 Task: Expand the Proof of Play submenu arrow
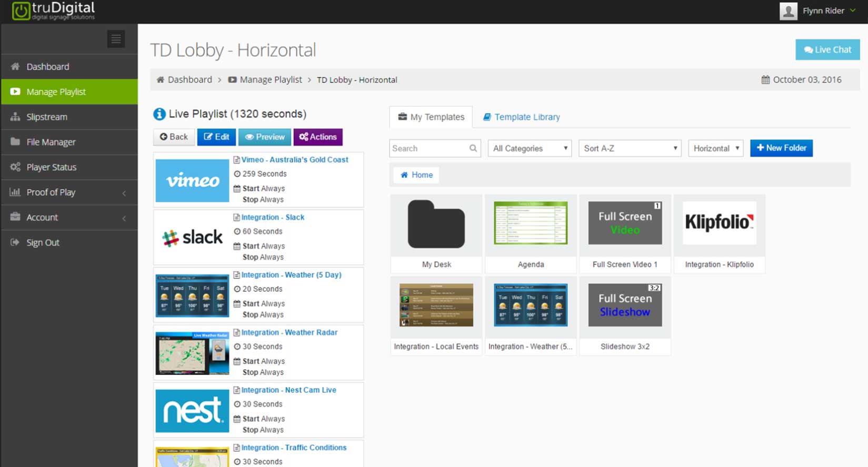coord(124,193)
